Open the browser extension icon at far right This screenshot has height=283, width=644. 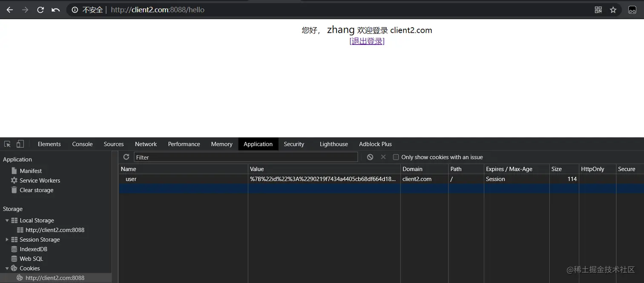click(632, 10)
